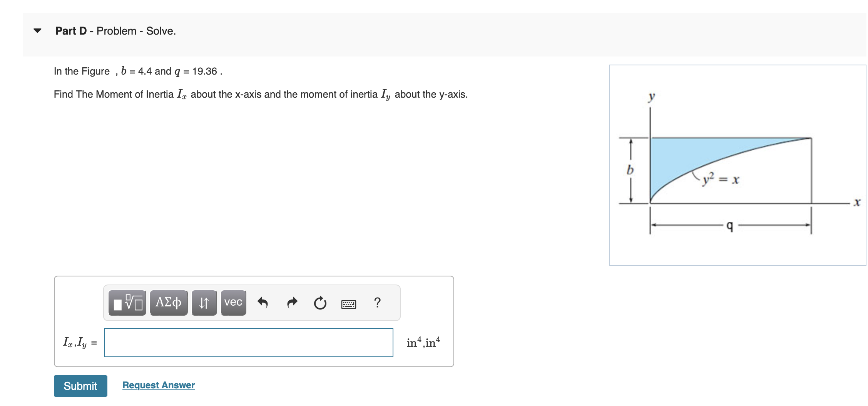The image size is (868, 406).
Task: Click the in⁴,in⁴ units label
Action: point(423,341)
